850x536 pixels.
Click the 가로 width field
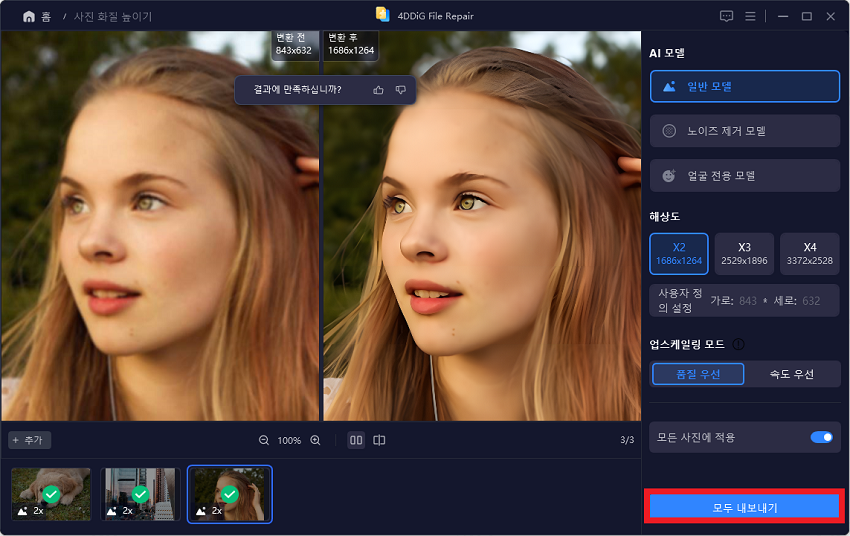point(748,301)
